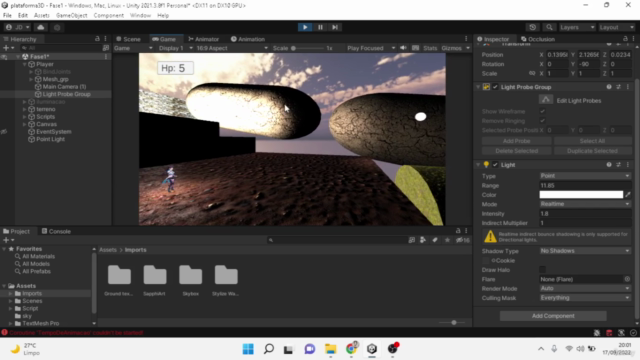Click the Range input field
The image size is (640, 360).
[x=585, y=185]
